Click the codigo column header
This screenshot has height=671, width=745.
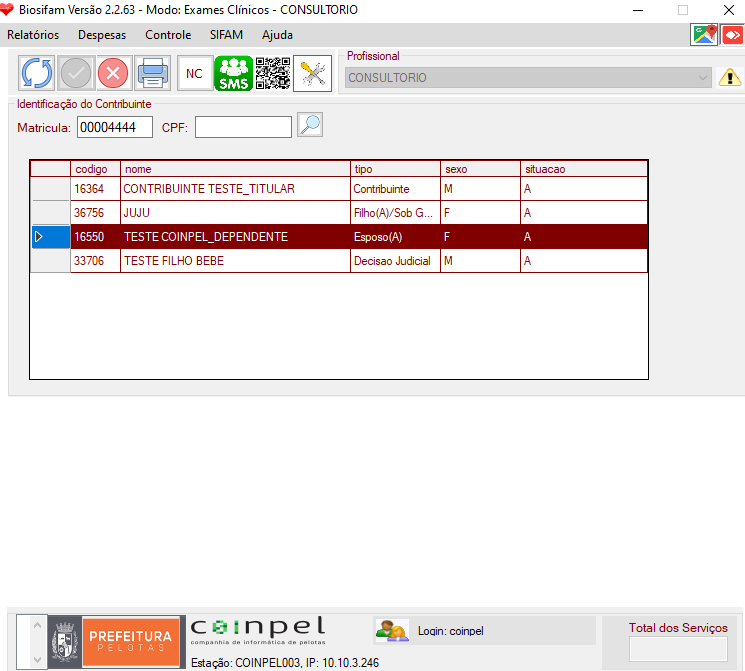(96, 169)
